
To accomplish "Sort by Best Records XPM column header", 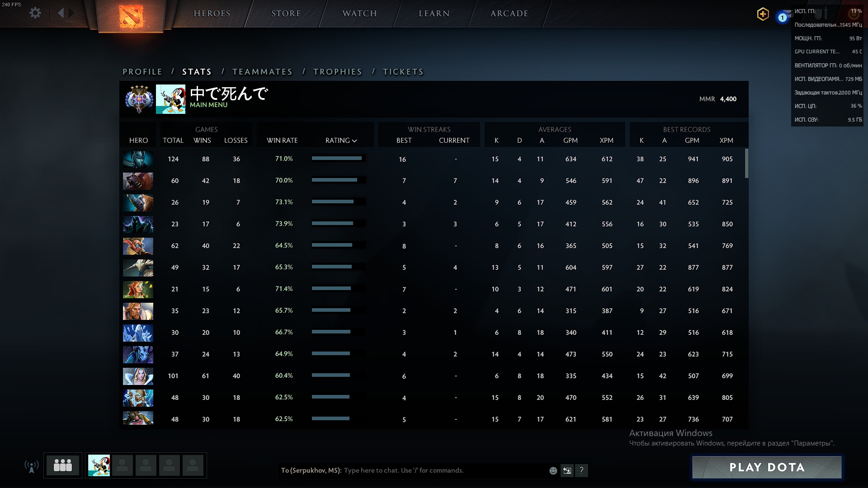I will click(x=726, y=141).
